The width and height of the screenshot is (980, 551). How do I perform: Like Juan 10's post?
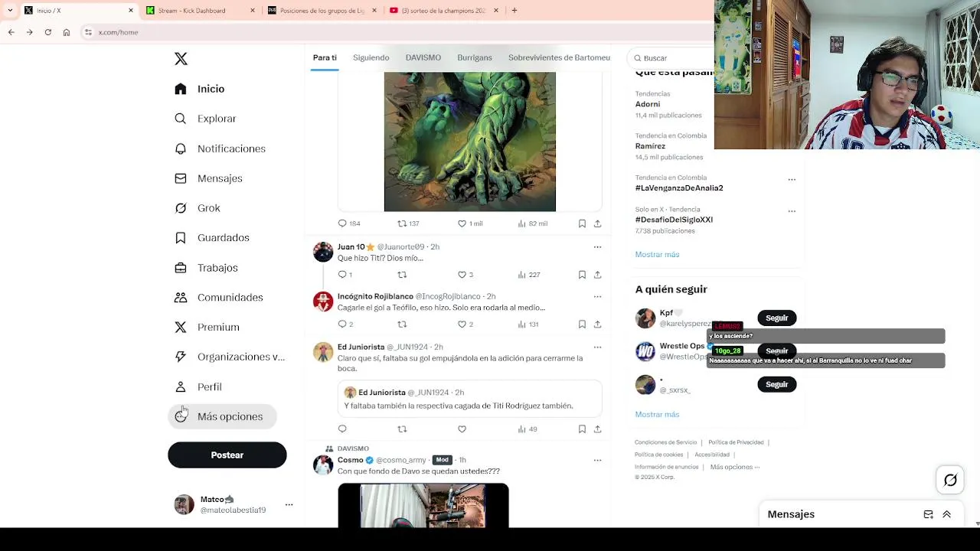462,275
